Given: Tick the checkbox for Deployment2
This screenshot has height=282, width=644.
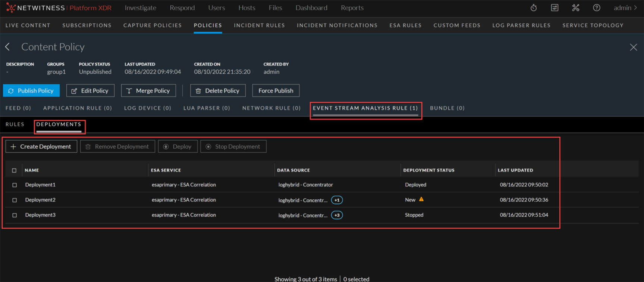Looking at the screenshot, I should click(x=15, y=200).
